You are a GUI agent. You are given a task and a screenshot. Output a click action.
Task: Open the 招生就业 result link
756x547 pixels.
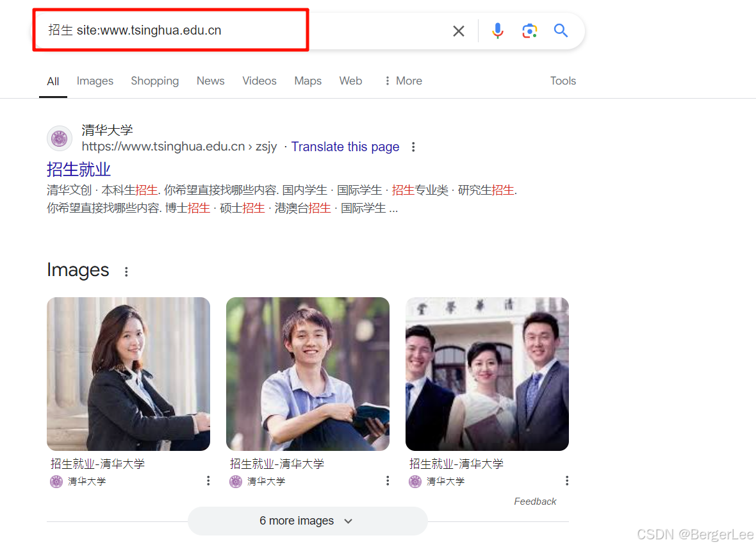pos(78,170)
